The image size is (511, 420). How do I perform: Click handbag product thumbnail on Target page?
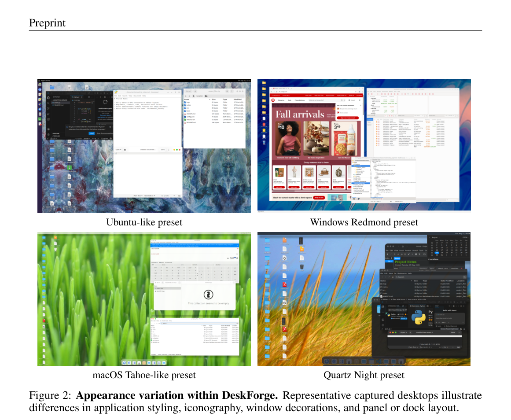324,172
